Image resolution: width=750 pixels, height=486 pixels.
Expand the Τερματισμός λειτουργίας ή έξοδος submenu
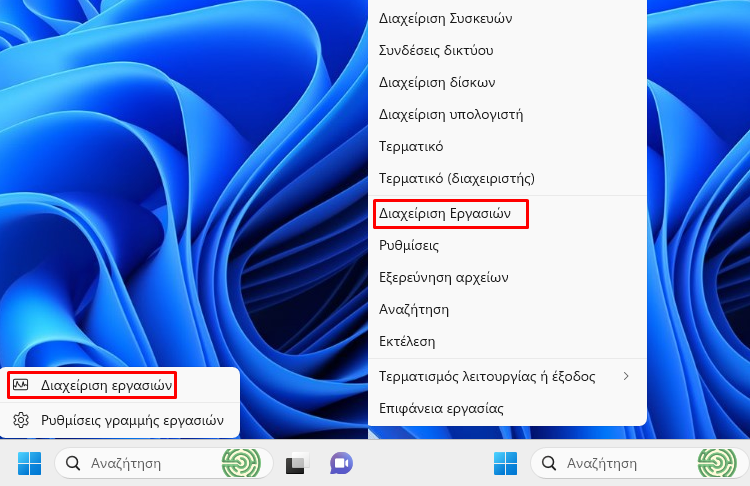pos(507,376)
